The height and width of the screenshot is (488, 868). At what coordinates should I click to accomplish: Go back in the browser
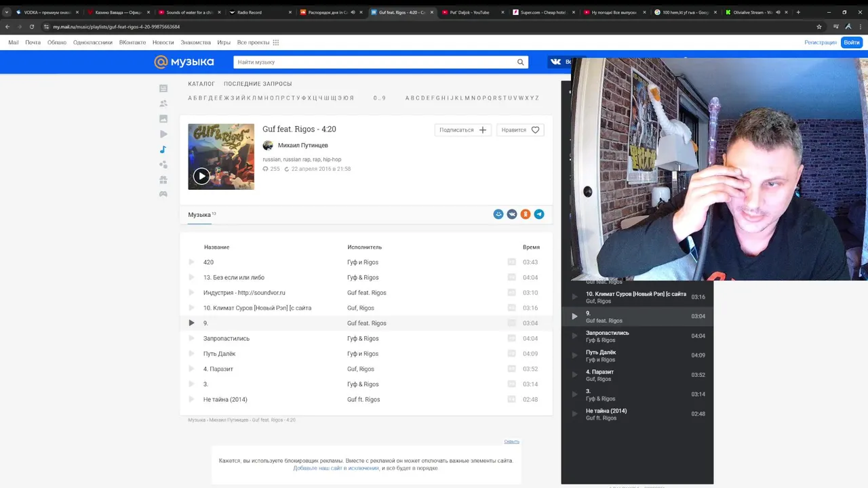pos(7,26)
